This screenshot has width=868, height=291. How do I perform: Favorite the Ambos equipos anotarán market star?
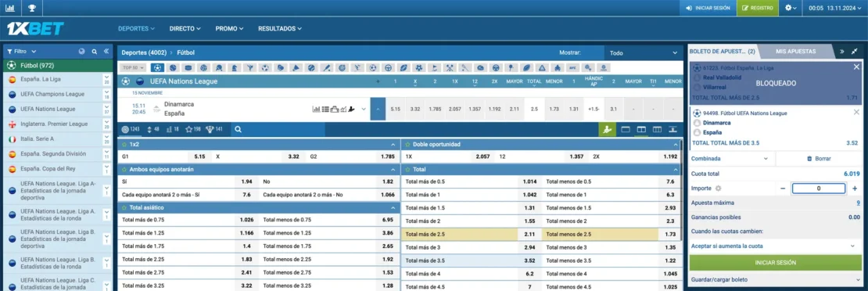point(124,170)
